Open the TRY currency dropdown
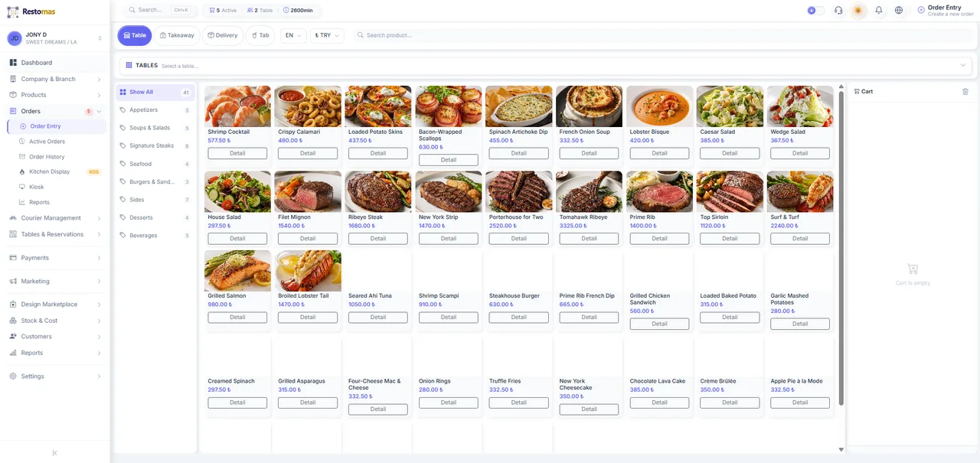 (x=327, y=35)
